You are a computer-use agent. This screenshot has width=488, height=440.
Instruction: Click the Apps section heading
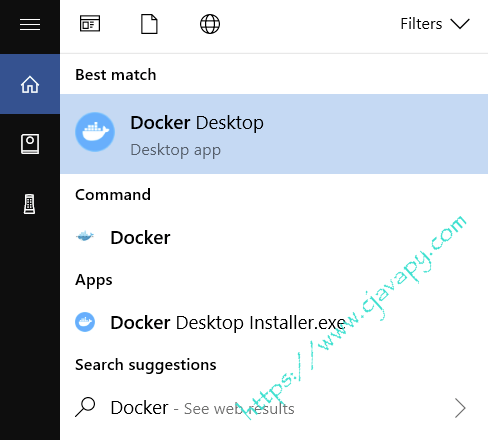pyautogui.click(x=94, y=280)
